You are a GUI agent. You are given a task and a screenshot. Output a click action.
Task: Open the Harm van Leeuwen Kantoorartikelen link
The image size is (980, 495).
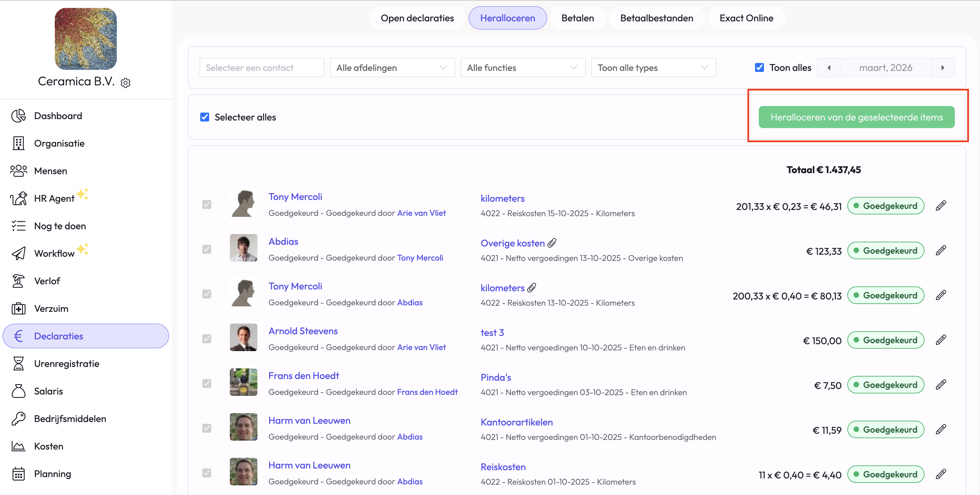[x=516, y=422]
